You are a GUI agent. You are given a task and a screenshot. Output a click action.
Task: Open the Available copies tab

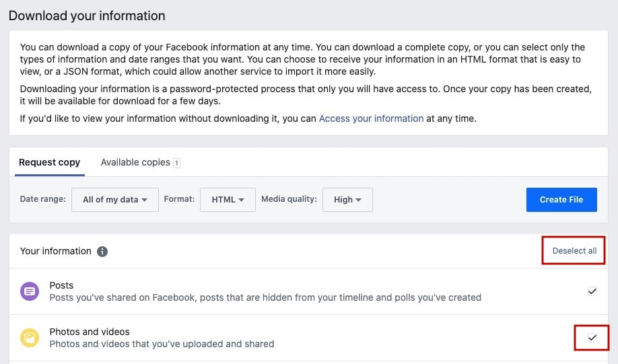(135, 162)
